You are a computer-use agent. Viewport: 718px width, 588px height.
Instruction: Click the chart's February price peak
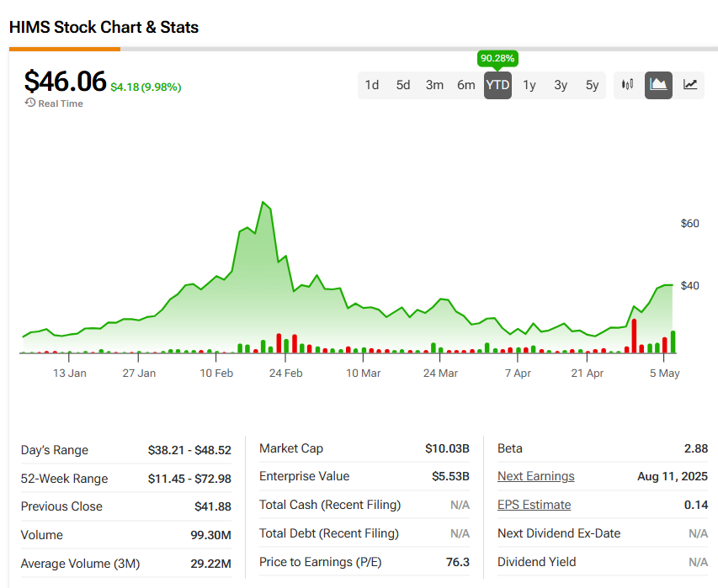(x=263, y=202)
